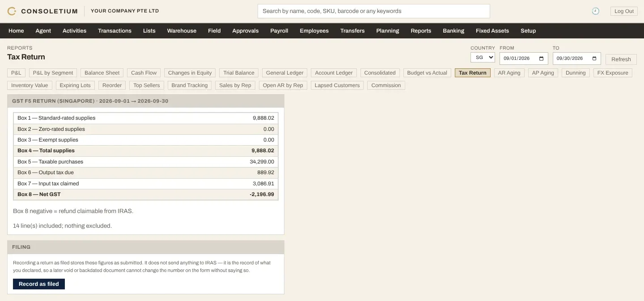
Task: Open the Consolidated report
Action: point(380,73)
